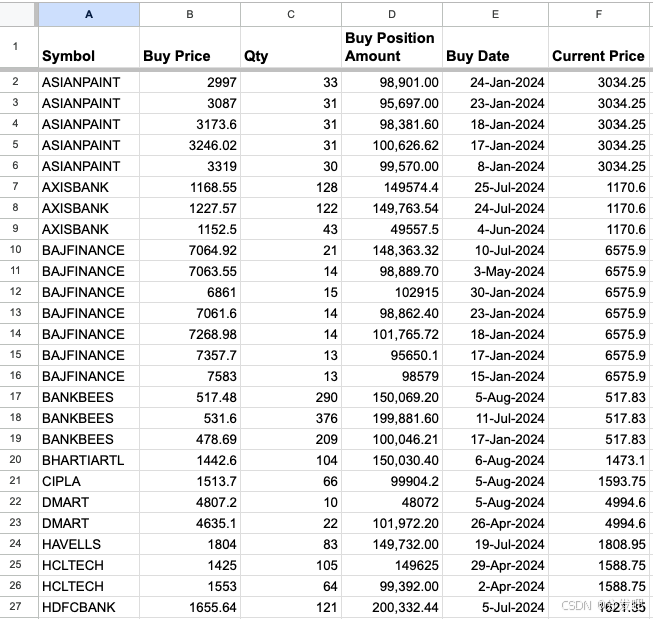This screenshot has height=619, width=653.
Task: Click amount 48072 cell
Action: point(392,502)
